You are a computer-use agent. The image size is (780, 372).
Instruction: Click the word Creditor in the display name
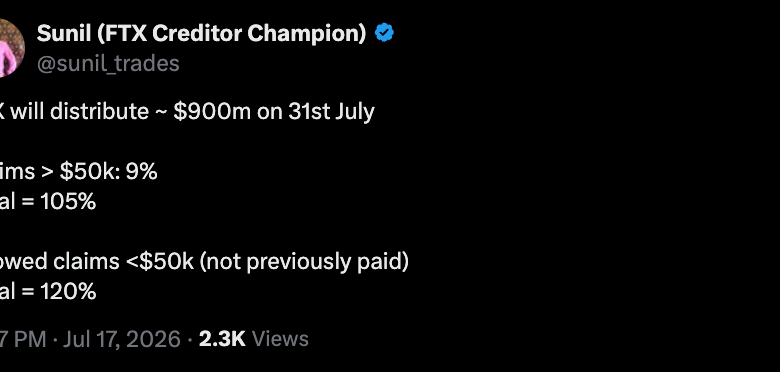(x=197, y=34)
